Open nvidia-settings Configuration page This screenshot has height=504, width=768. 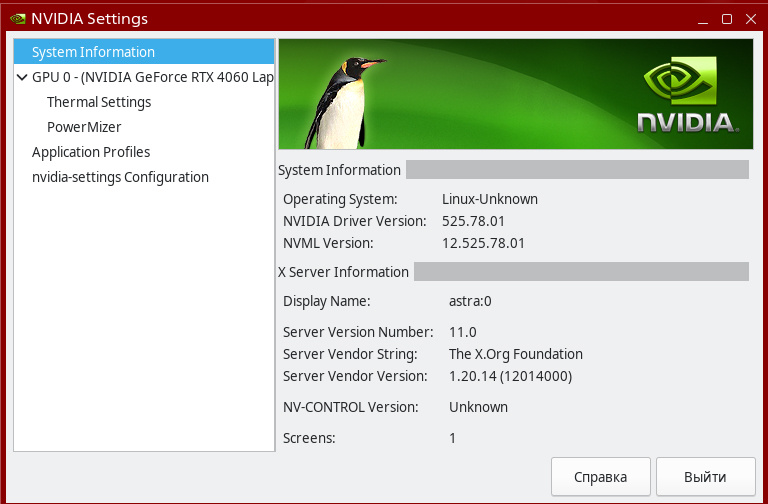point(120,177)
